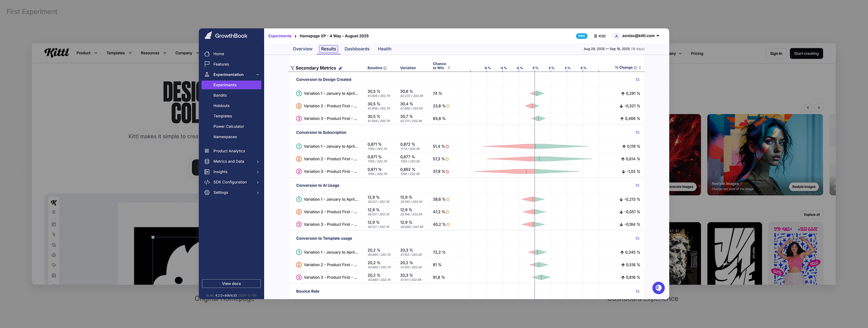868x328 pixels.
Task: Open the woman in pink poster thumbnail
Action: coord(796,253)
